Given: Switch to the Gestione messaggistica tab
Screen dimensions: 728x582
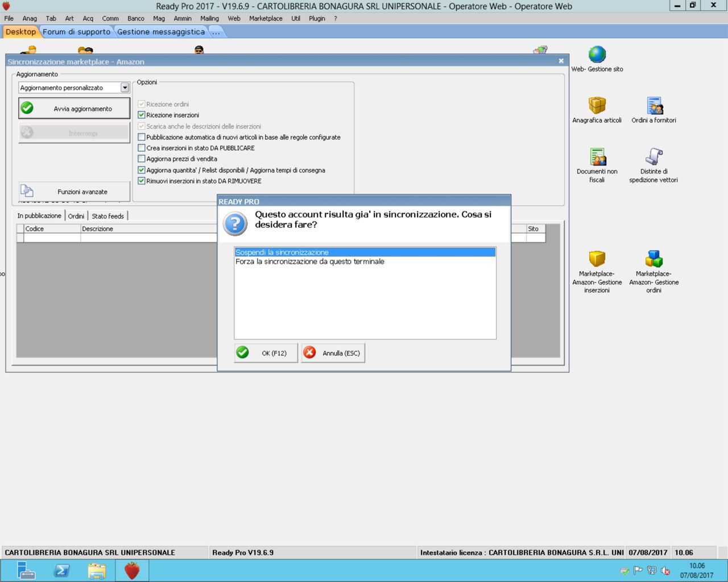Looking at the screenshot, I should click(161, 32).
